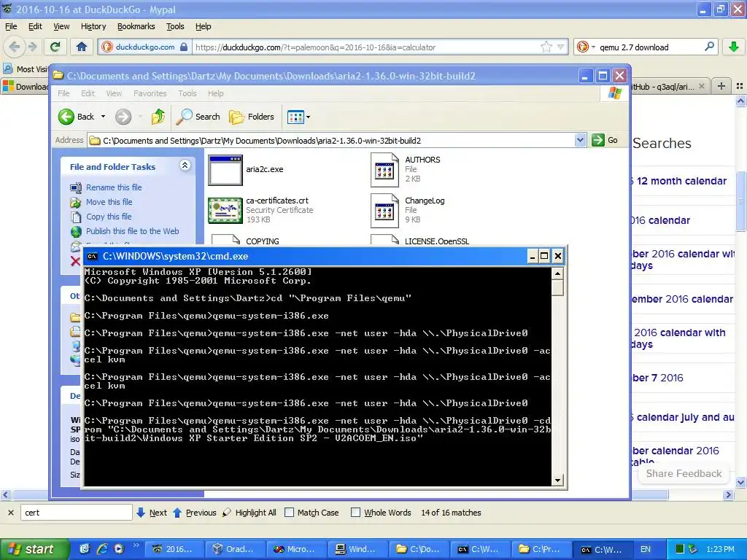Open browser URL bar history dropdown
The height and width of the screenshot is (560, 747).
pos(560,47)
